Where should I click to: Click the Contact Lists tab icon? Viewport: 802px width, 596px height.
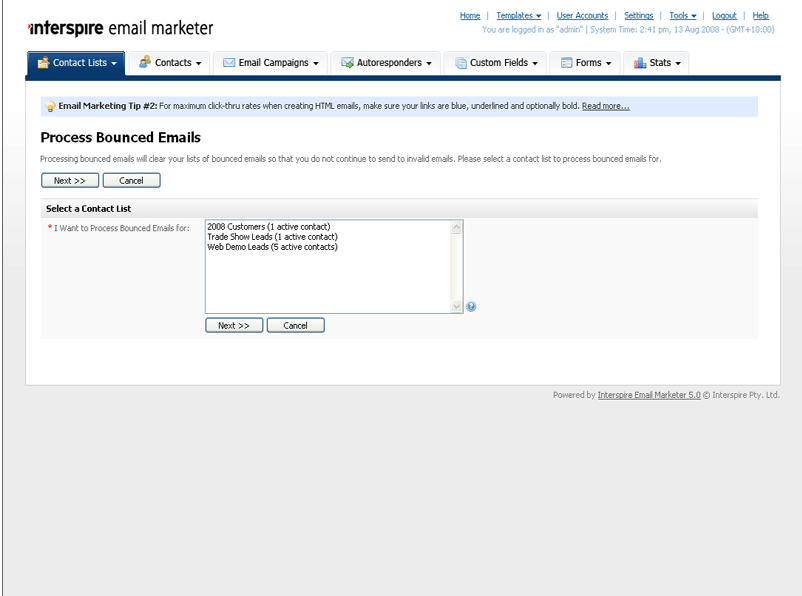(43, 62)
